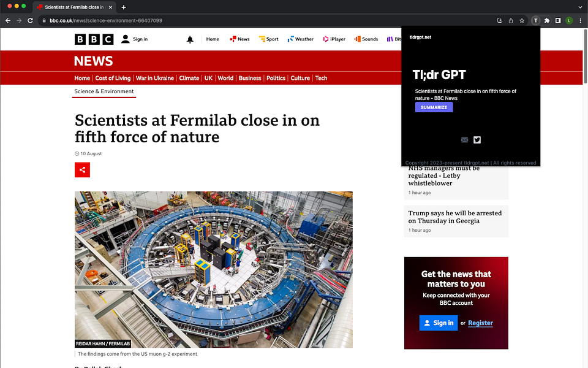Select Climate news section

[x=189, y=78]
